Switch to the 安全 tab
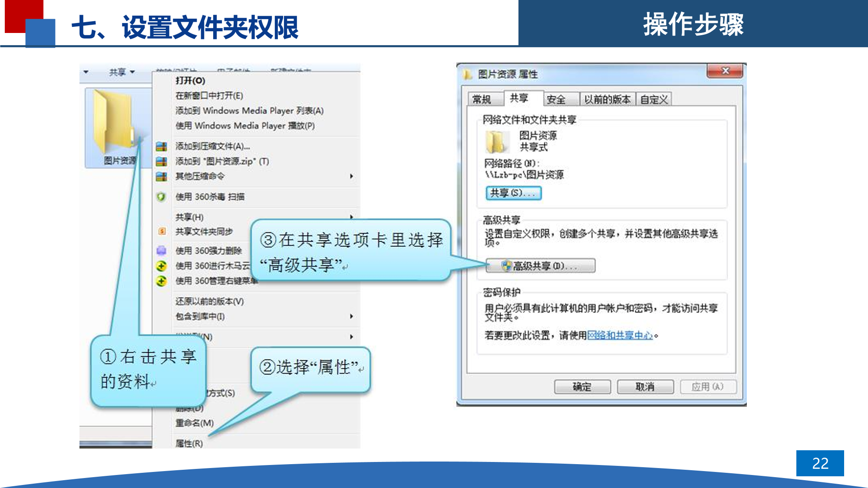Viewport: 868px width, 488px height. [556, 100]
